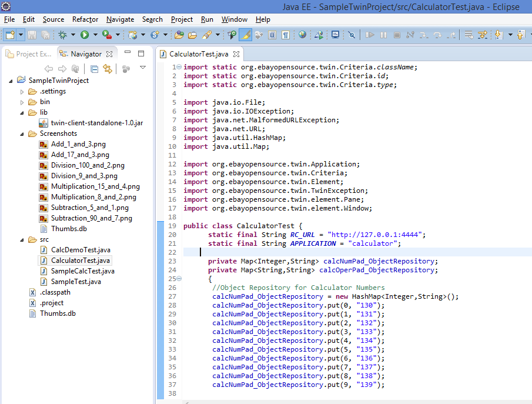Toggle Mark Occurrences with the highlighter icon
The width and height of the screenshot is (532, 404).
point(245,35)
